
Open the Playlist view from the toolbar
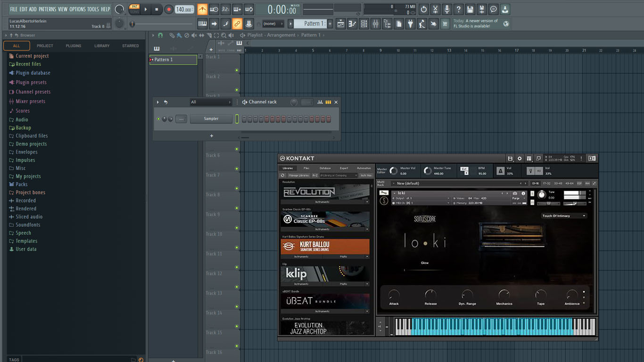pos(340,24)
